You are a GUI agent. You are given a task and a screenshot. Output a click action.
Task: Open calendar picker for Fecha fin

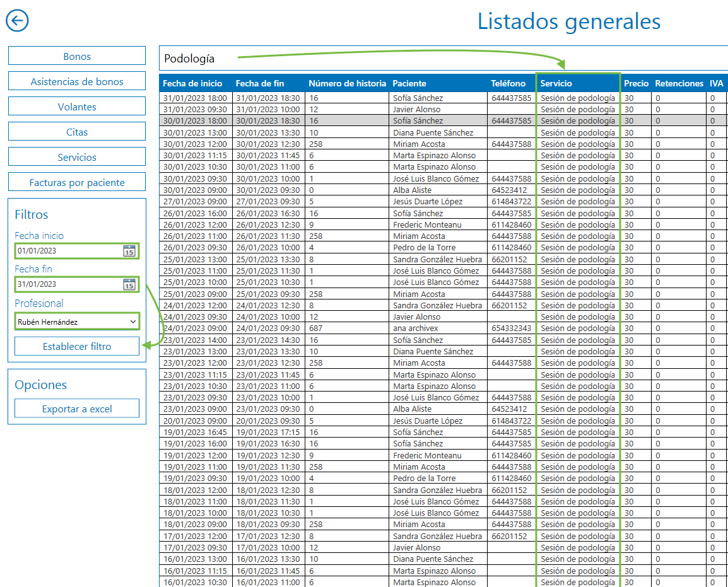(x=129, y=284)
